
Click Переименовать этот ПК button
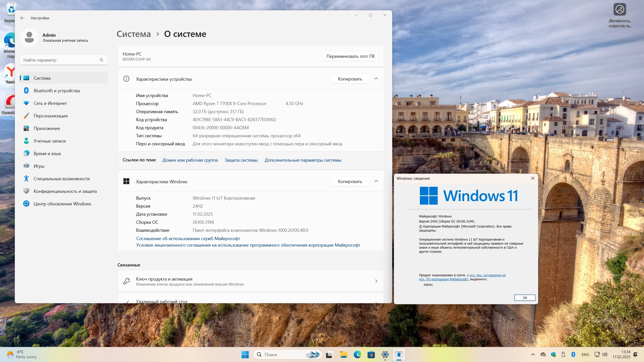[x=350, y=56]
